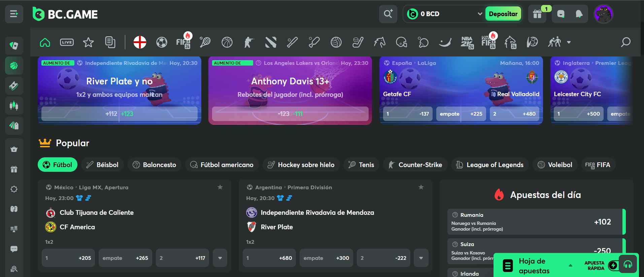
Task: Select the NBA 2K24 icon
Action: click(467, 42)
